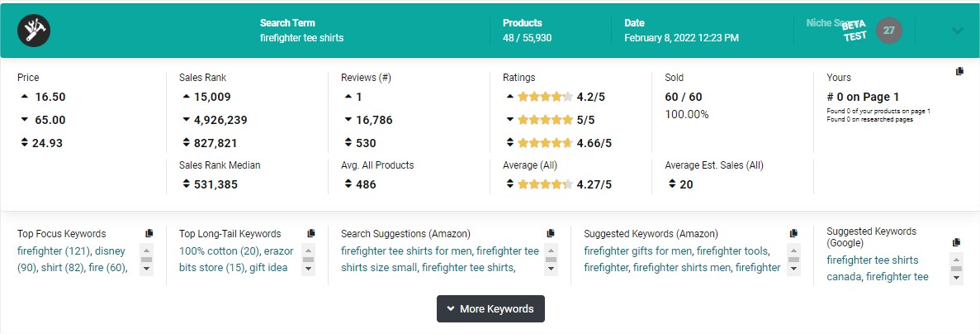This screenshot has width=980, height=334.
Task: Click down arrow in Search Suggestions scroller
Action: 552,269
